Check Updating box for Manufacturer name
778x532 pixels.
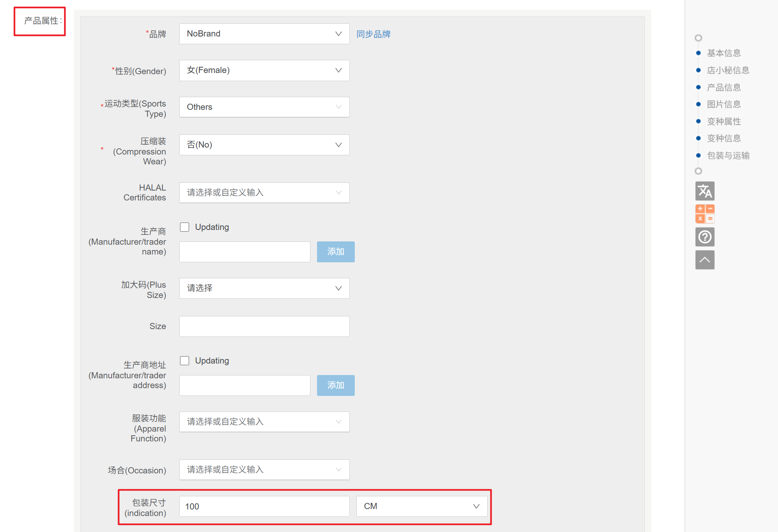point(185,227)
